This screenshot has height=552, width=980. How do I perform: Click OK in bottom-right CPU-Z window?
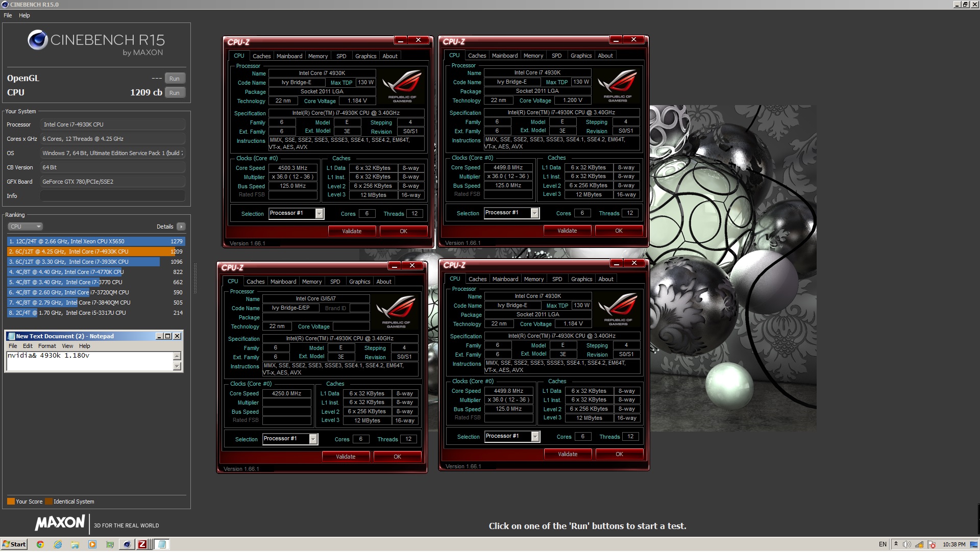click(619, 455)
